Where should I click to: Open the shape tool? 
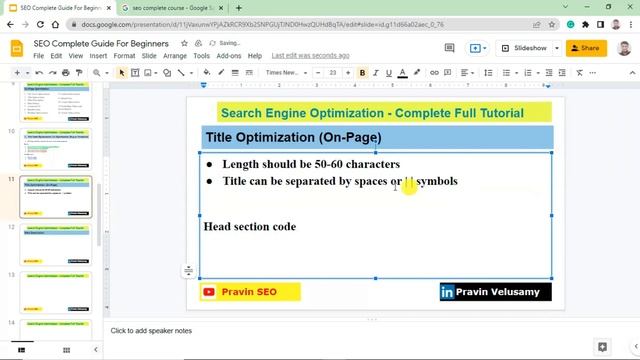point(167,73)
